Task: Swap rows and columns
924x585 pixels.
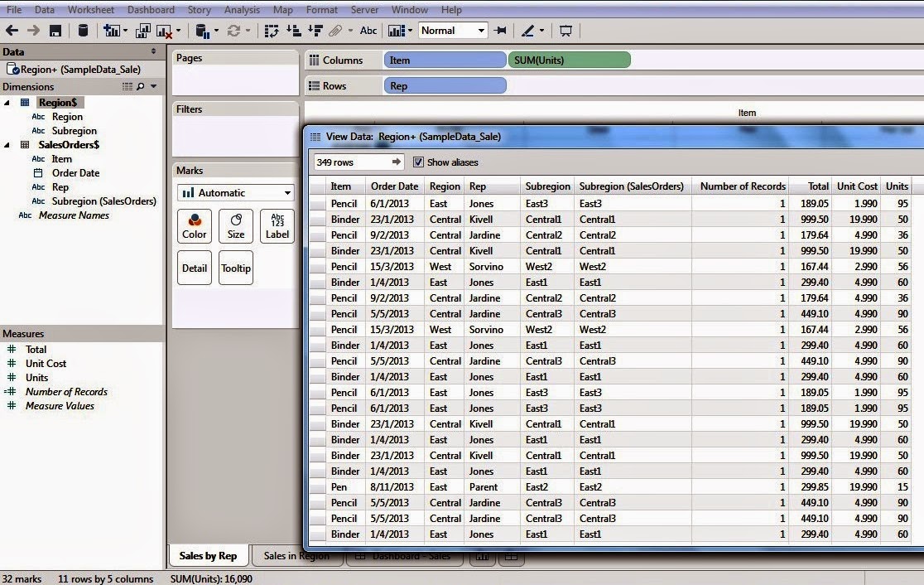Action: (x=271, y=31)
